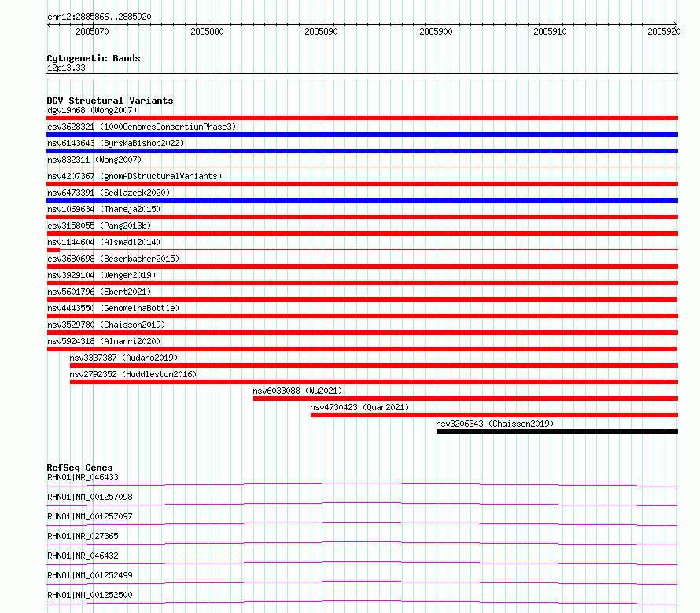Click RHNO1|NM_001257097 transcript label

pos(90,516)
